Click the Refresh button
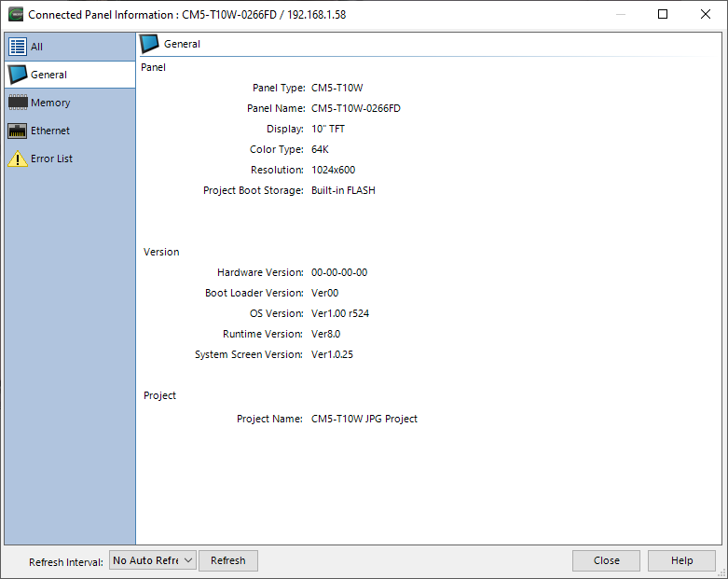 228,560
